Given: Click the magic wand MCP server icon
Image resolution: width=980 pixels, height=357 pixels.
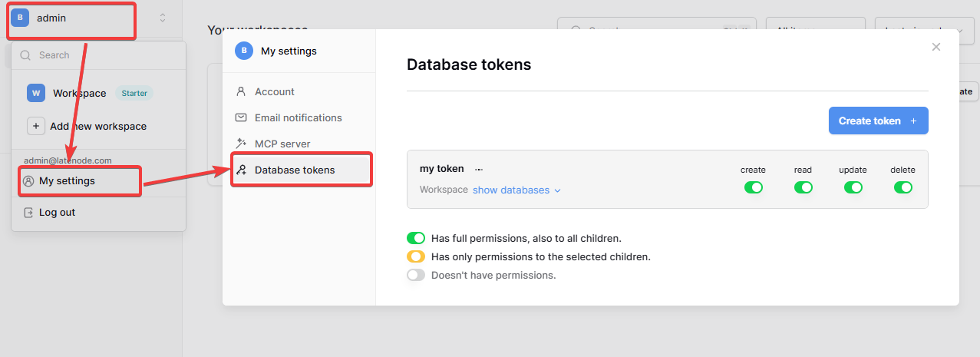Looking at the screenshot, I should (241, 144).
